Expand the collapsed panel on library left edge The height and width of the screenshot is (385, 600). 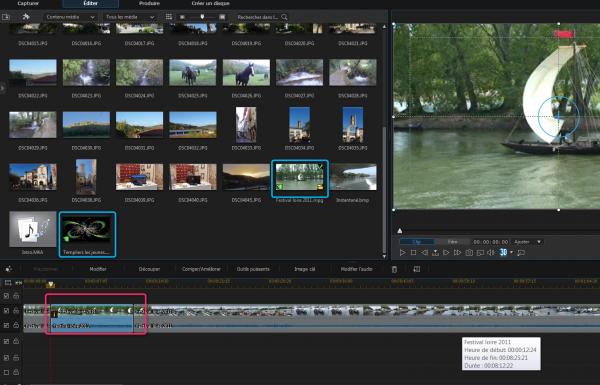[x=2, y=88]
